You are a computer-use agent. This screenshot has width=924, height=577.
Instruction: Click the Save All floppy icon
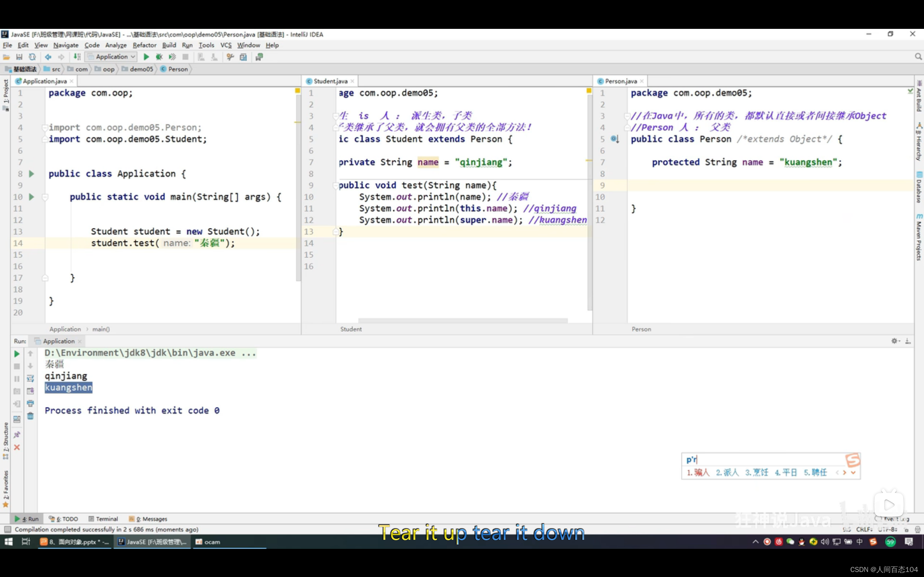pyautogui.click(x=19, y=57)
